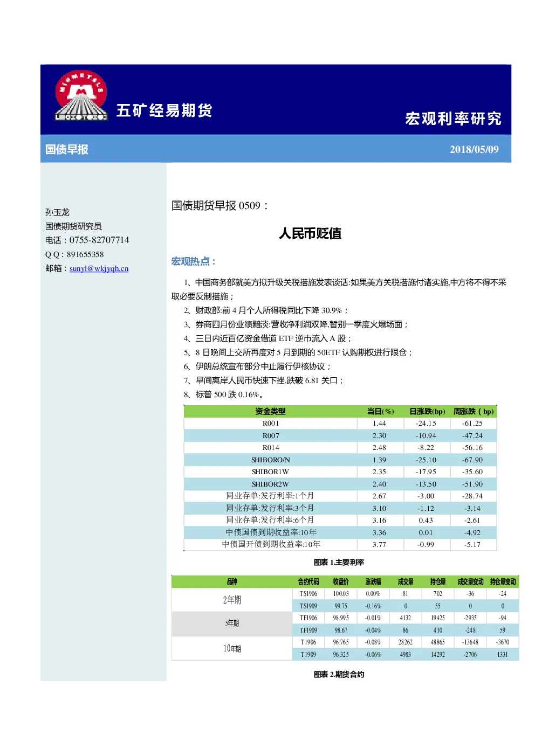Viewport: 535px width, 756px height.
Task: Click the 成交量变动 column header
Action: point(470,581)
